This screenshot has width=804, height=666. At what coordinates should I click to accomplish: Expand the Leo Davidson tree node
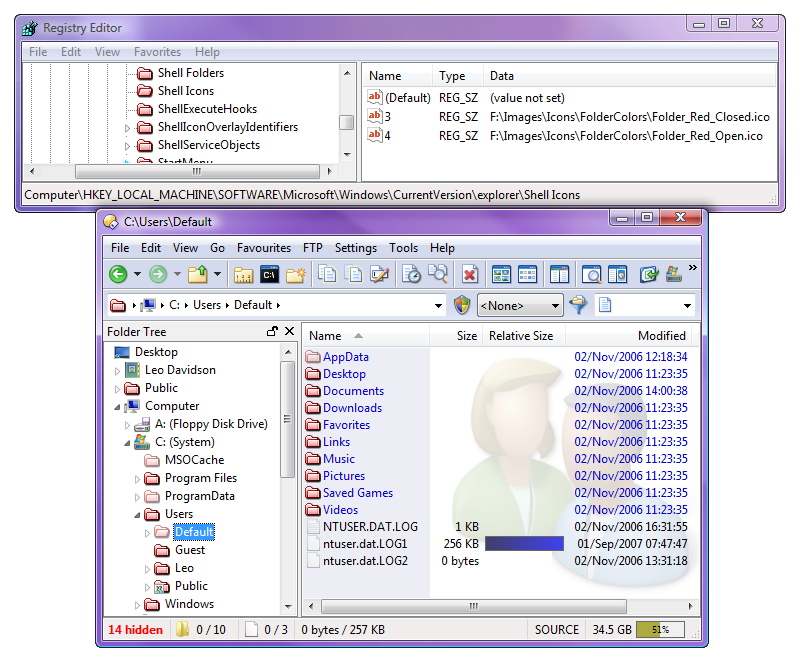[117, 371]
